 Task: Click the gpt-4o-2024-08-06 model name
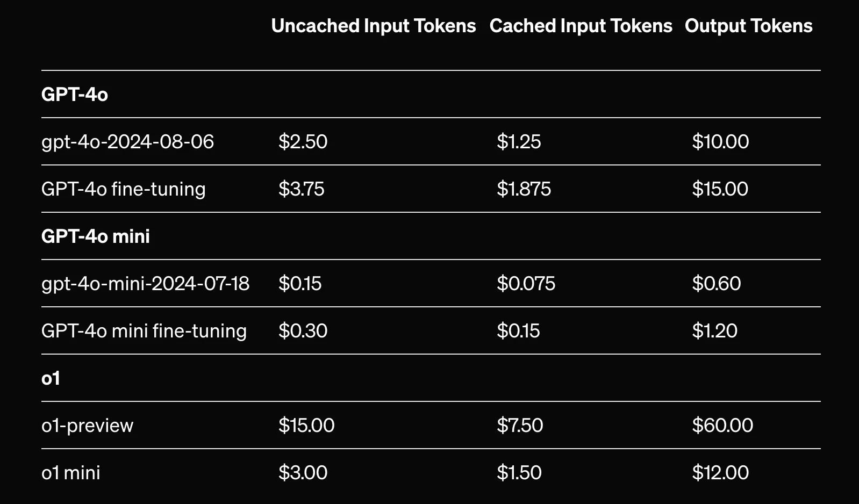point(128,142)
